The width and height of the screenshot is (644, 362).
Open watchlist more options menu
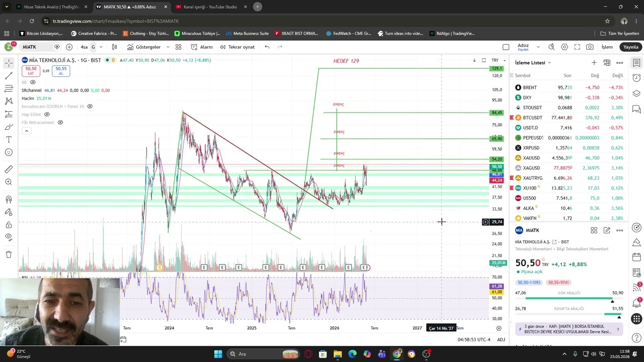tap(619, 63)
